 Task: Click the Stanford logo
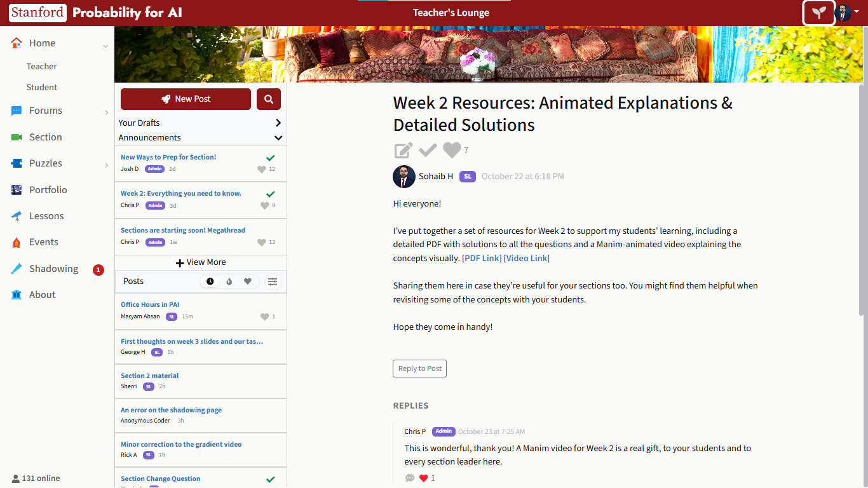pos(37,13)
